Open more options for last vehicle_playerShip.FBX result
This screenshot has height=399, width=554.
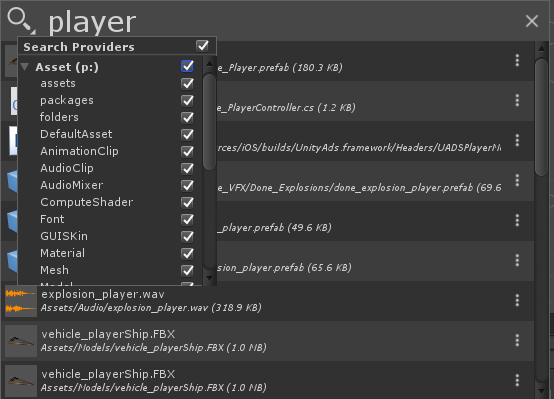[517, 380]
